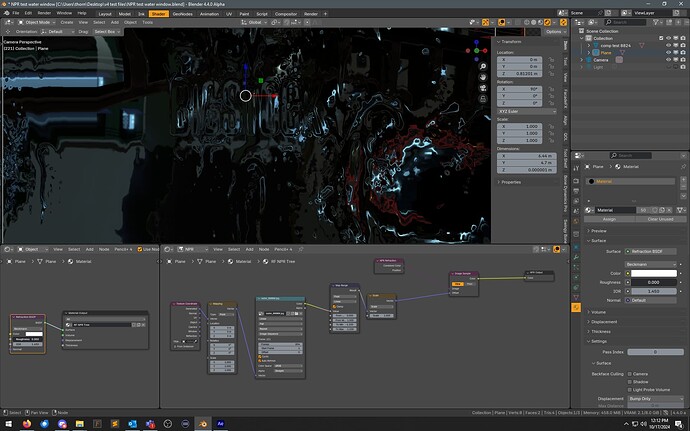Toggle camera view icon in viewport

pos(483,88)
